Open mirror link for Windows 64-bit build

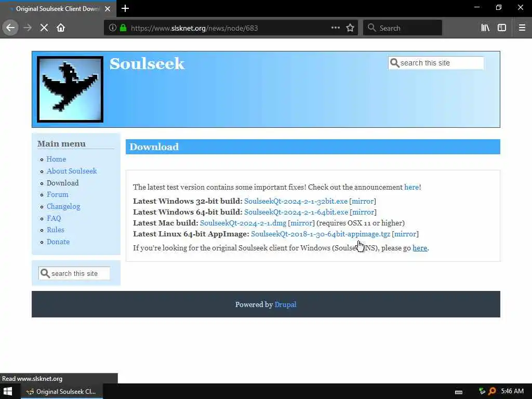[x=363, y=212]
